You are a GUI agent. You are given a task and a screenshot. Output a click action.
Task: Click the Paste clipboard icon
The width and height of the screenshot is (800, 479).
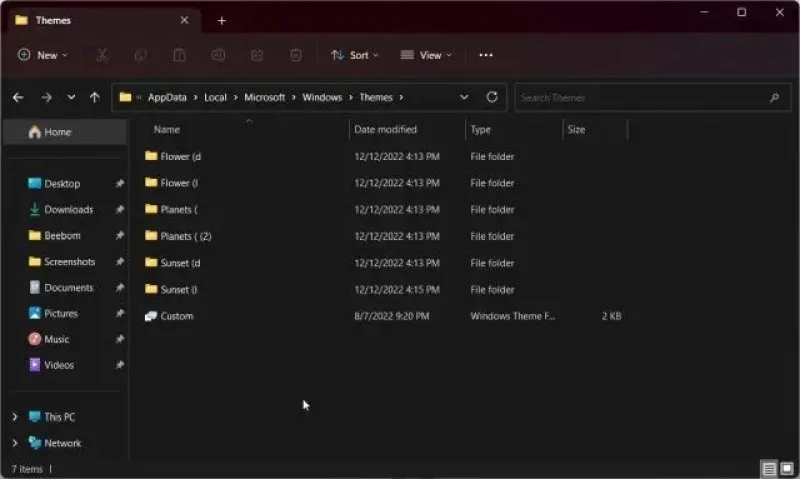click(180, 55)
